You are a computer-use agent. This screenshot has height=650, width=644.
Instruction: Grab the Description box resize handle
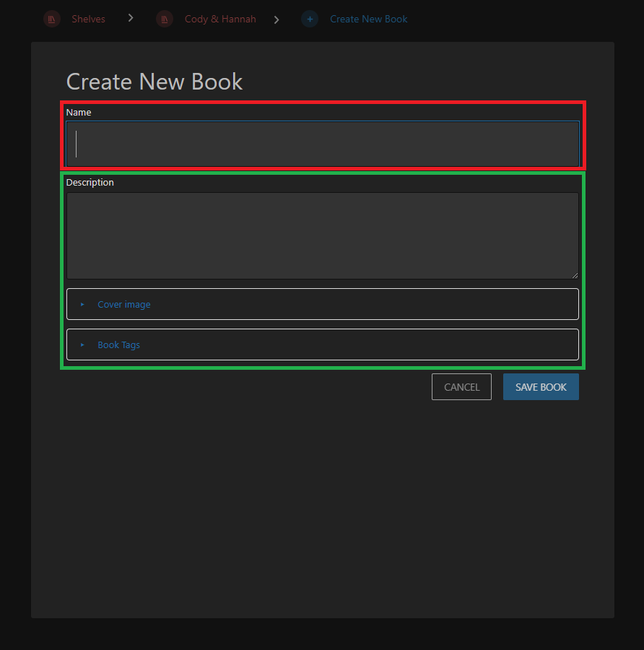575,275
